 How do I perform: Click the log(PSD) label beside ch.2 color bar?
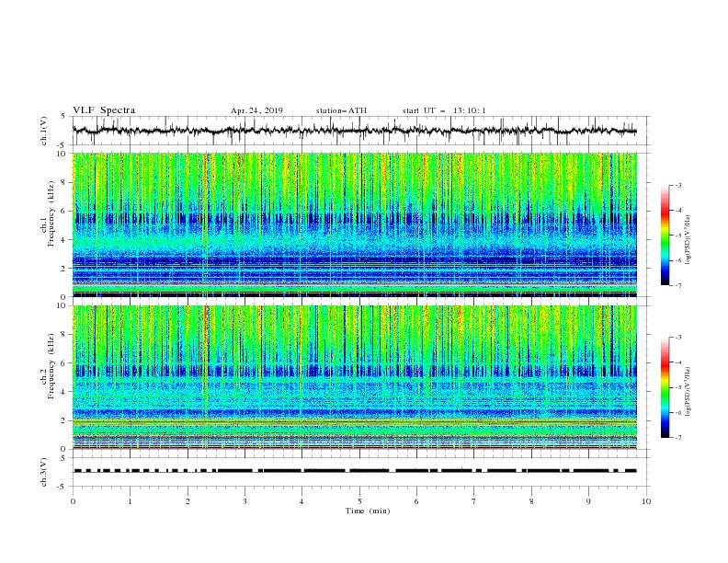688,392
